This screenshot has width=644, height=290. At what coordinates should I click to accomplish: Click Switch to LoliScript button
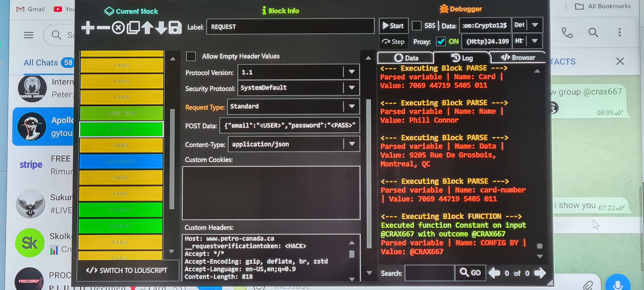click(127, 271)
